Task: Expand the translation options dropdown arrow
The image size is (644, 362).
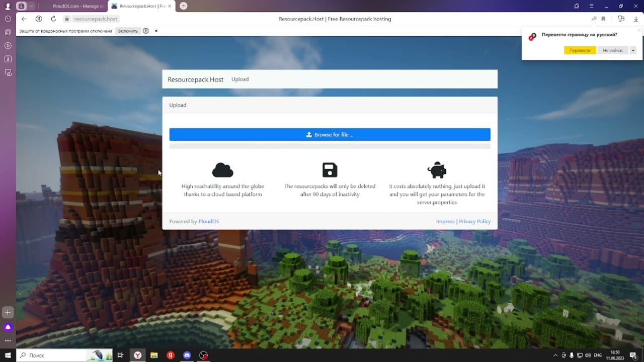Action: click(633, 50)
